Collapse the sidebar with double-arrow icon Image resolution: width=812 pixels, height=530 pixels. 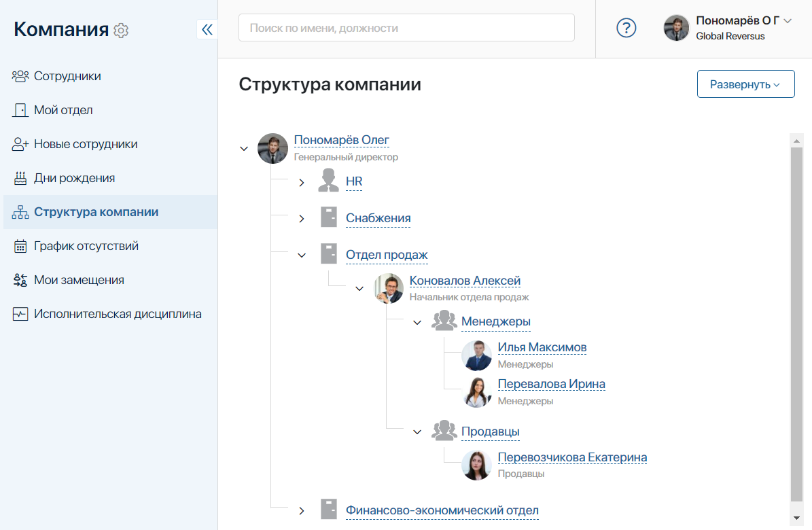pyautogui.click(x=207, y=29)
